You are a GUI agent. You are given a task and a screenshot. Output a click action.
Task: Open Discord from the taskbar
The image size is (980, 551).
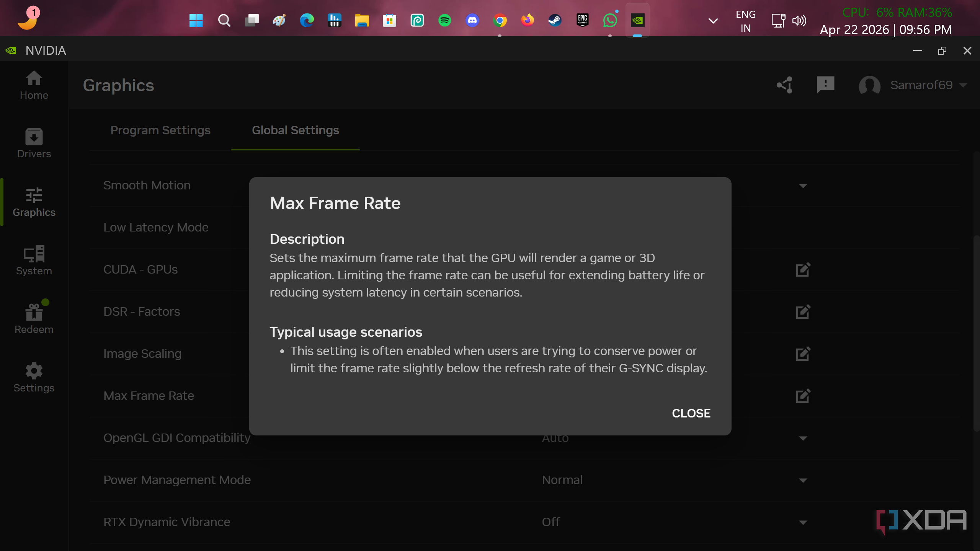coord(472,20)
